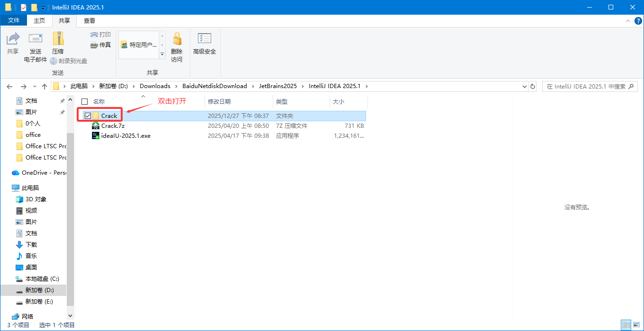Open 本地磁盘 (C:) in navigation pane
Image resolution: width=644 pixels, height=331 pixels.
click(x=42, y=279)
